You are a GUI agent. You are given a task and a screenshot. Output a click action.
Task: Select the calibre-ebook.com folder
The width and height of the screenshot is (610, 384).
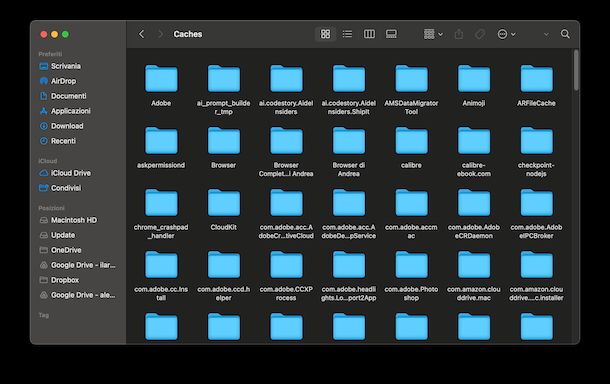tap(474, 141)
